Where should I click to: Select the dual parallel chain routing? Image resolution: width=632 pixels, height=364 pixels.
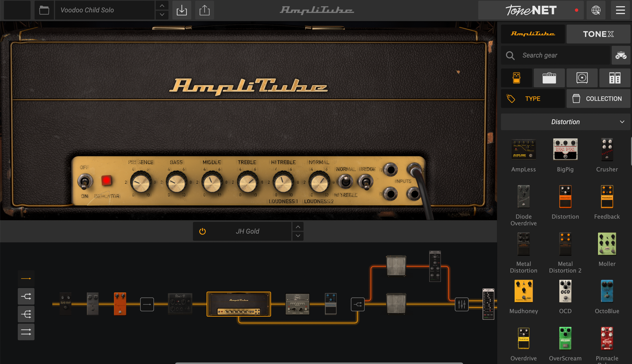coord(26,332)
